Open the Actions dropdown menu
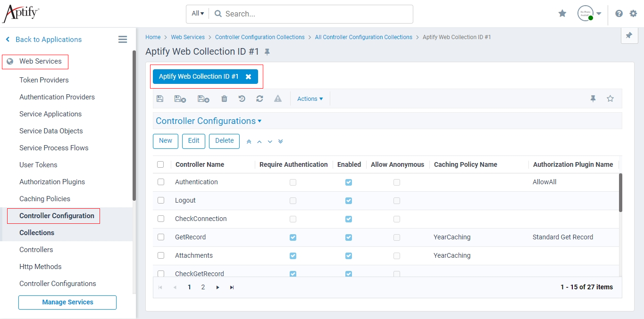 pyautogui.click(x=310, y=99)
